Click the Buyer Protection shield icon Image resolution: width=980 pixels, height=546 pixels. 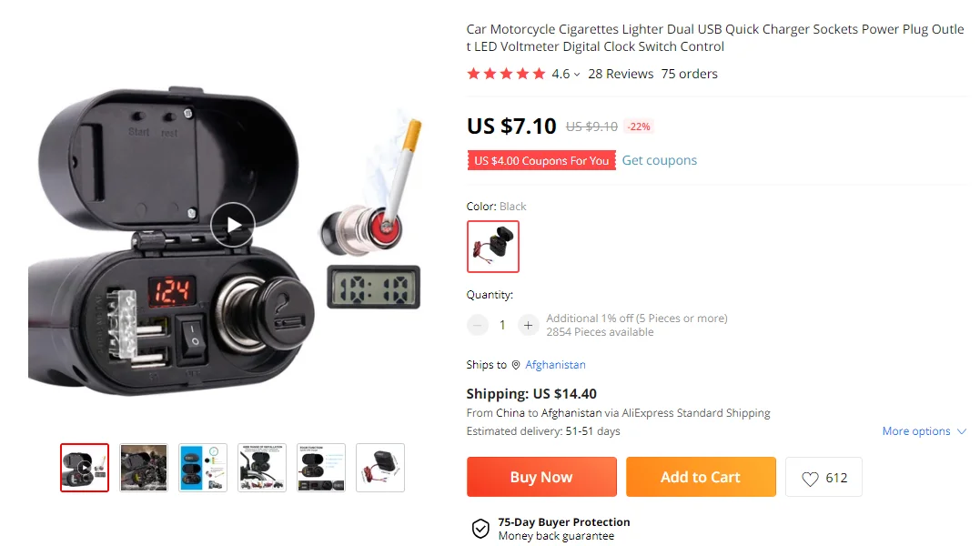click(480, 529)
